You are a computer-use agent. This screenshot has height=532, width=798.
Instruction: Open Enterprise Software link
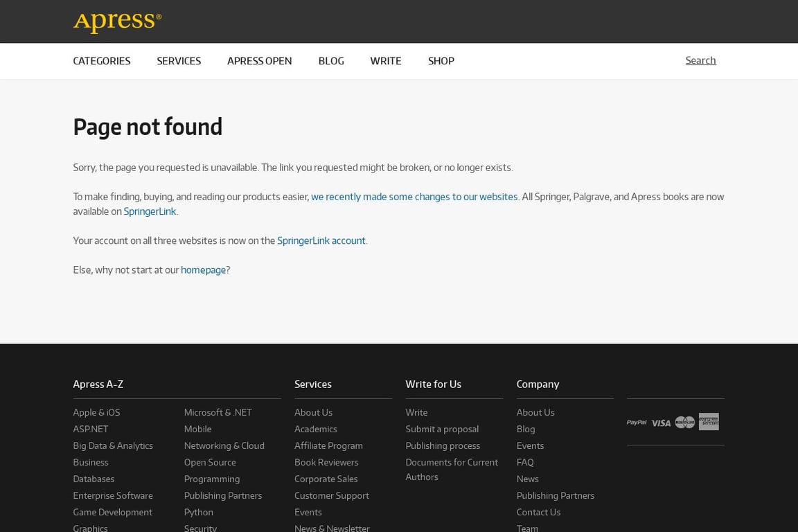coord(113,496)
